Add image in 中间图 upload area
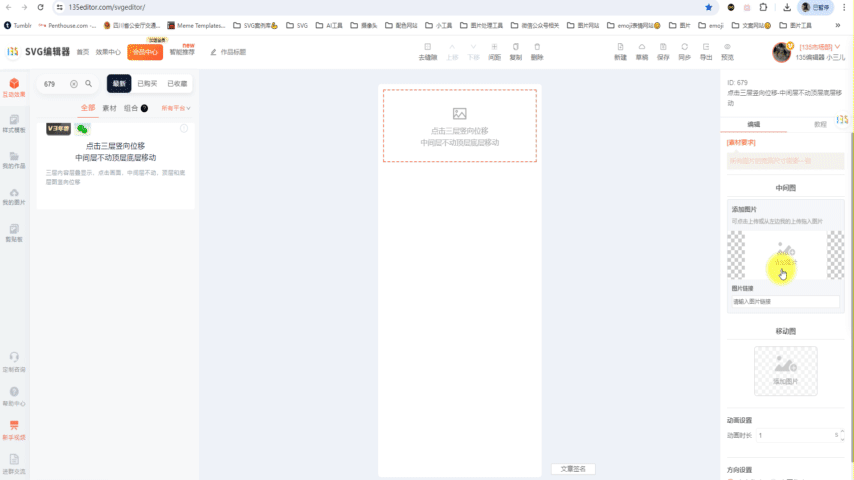The height and width of the screenshot is (480, 854). click(x=785, y=255)
